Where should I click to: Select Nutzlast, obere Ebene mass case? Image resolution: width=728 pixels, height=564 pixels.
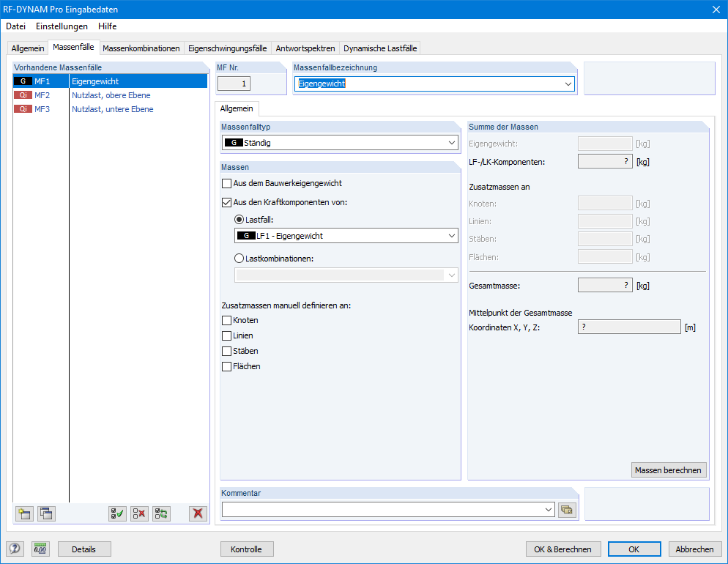point(111,95)
